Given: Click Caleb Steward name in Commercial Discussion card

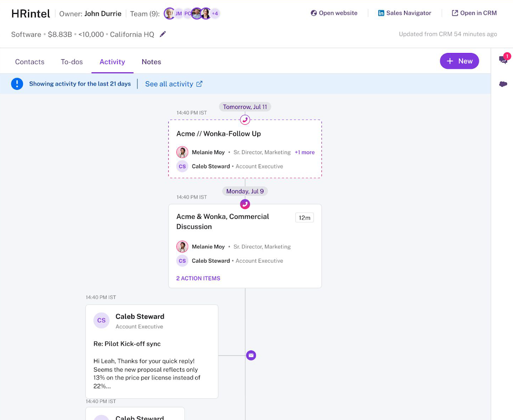Looking at the screenshot, I should click(x=211, y=261).
